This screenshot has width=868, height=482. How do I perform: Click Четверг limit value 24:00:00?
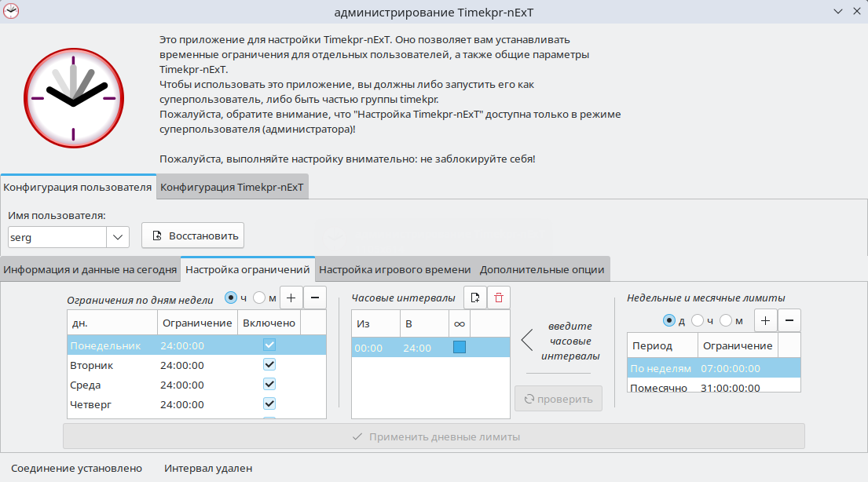182,404
